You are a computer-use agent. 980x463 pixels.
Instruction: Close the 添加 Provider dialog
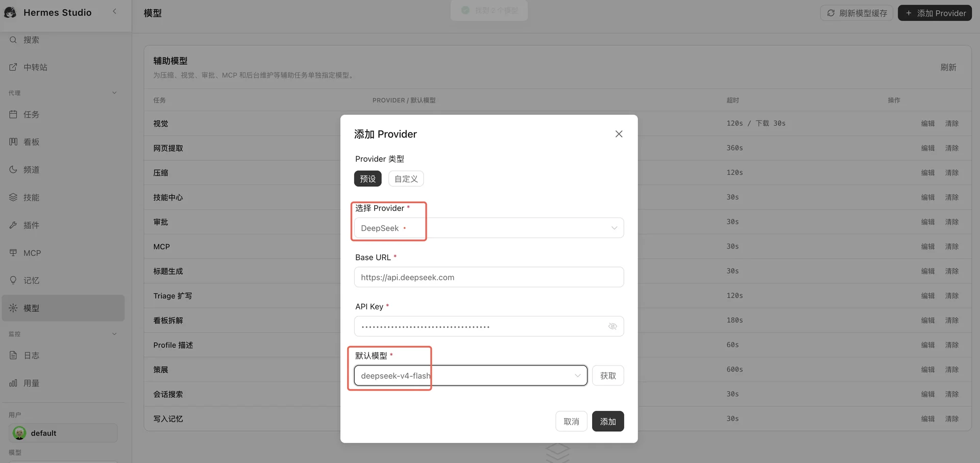click(619, 134)
